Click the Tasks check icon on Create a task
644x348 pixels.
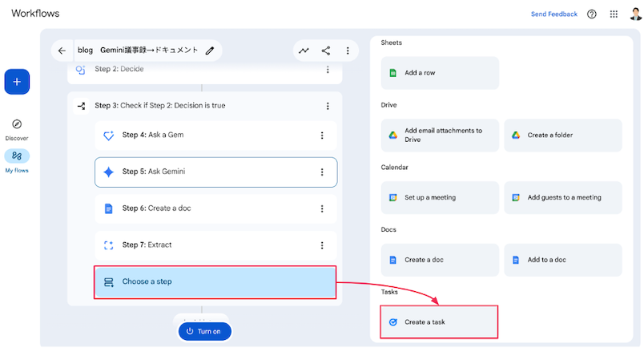point(393,322)
